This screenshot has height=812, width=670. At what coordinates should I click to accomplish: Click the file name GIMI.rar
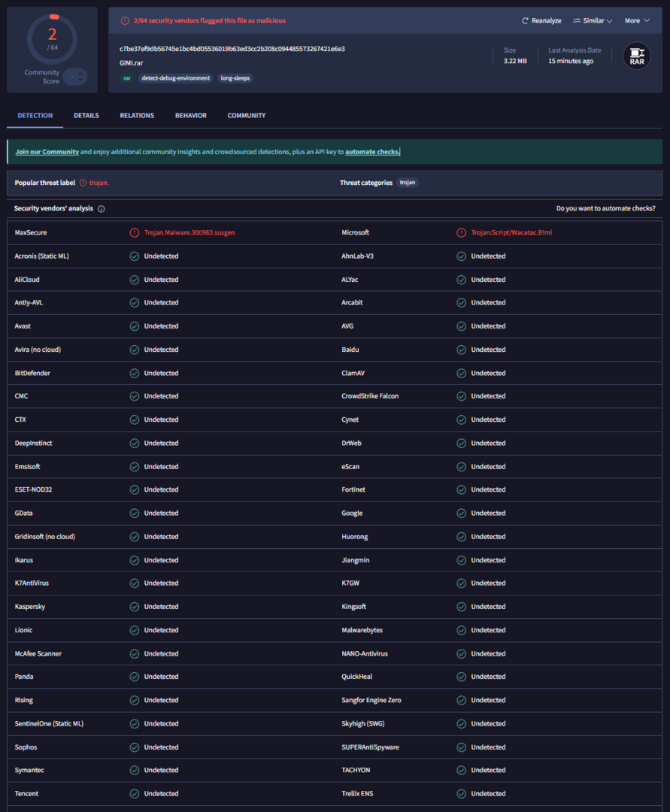point(131,62)
